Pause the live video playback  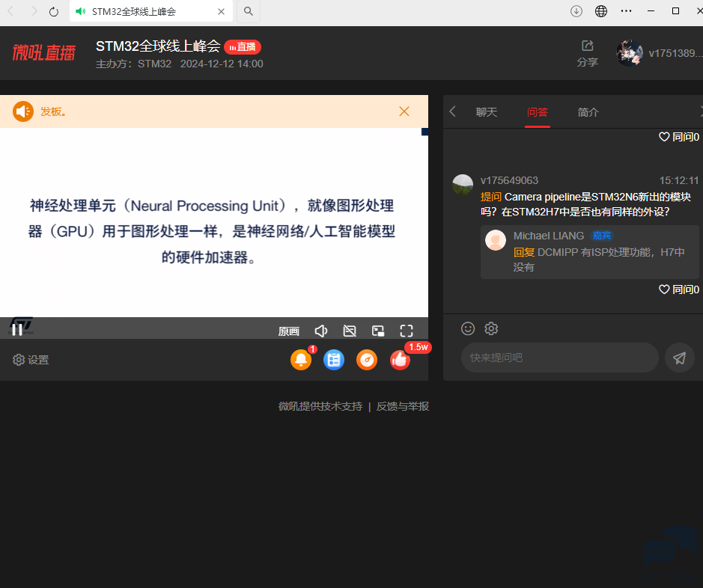(x=17, y=330)
